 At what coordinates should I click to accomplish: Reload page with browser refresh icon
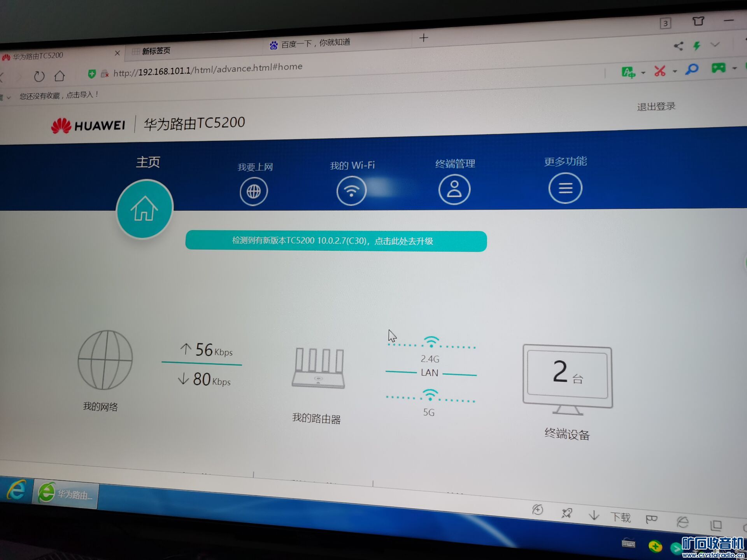[39, 76]
